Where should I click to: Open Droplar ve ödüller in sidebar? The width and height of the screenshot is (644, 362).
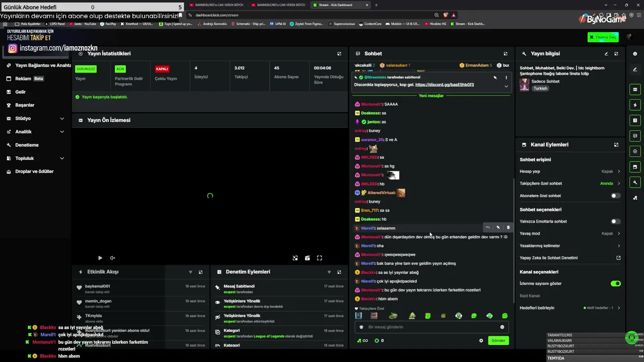coord(36,171)
